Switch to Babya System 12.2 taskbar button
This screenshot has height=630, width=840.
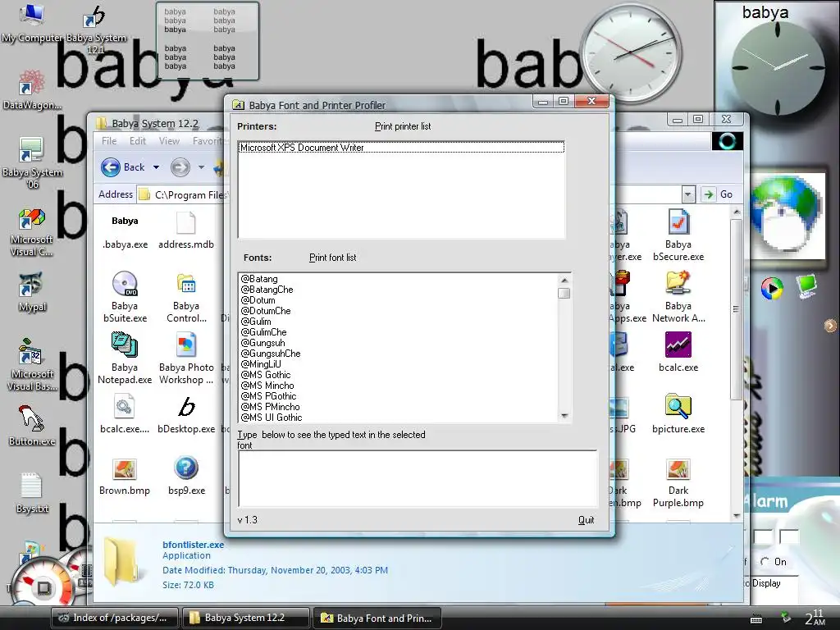coord(246,618)
